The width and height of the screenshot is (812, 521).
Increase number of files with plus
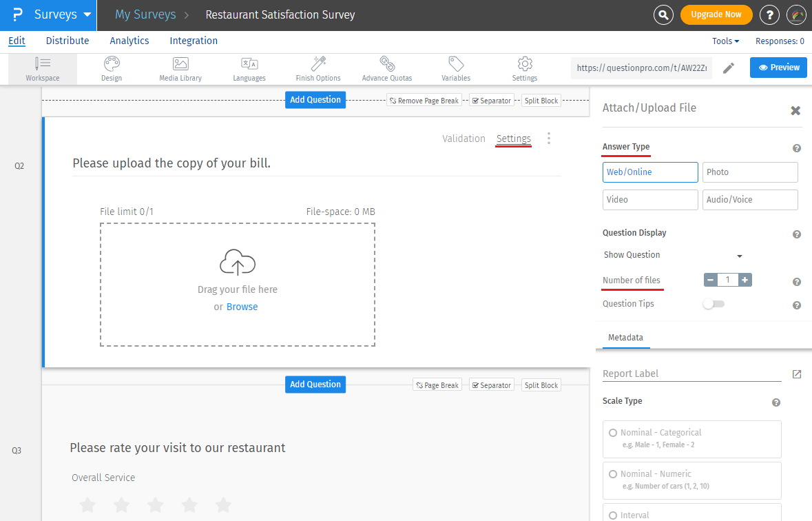pyautogui.click(x=745, y=280)
